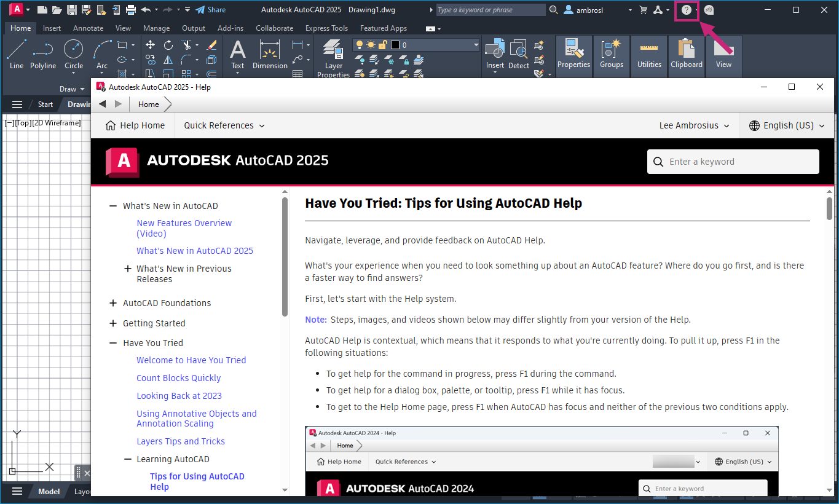Viewport: 839px width, 504px height.
Task: Switch to the Annotate ribbon tab
Action: point(89,28)
